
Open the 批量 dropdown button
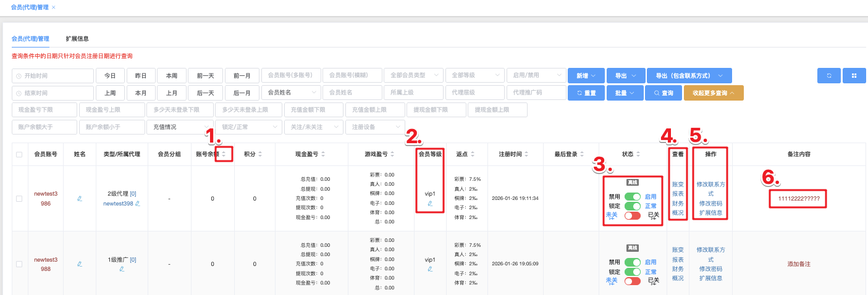pos(625,93)
